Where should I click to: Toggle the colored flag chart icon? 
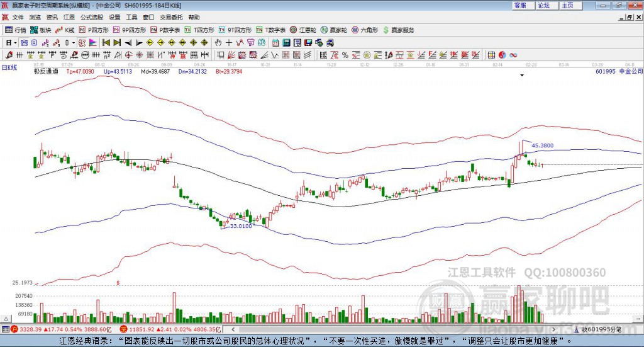[x=94, y=43]
